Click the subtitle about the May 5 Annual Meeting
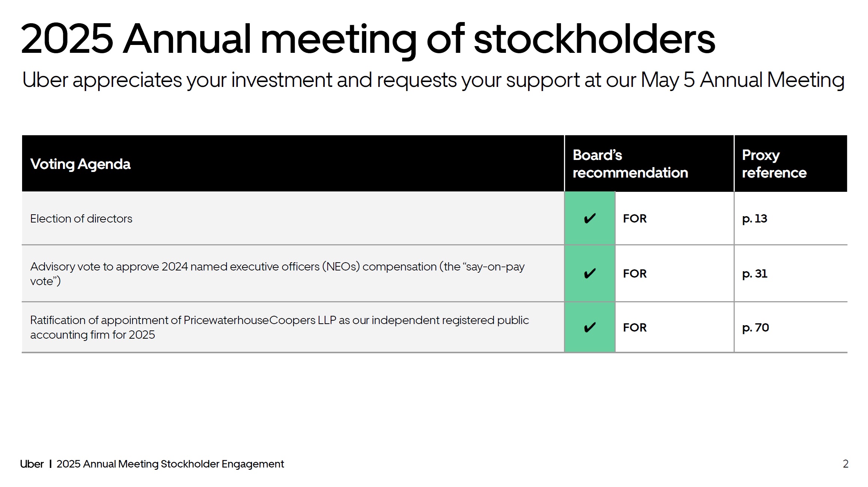The image size is (868, 487). click(433, 80)
